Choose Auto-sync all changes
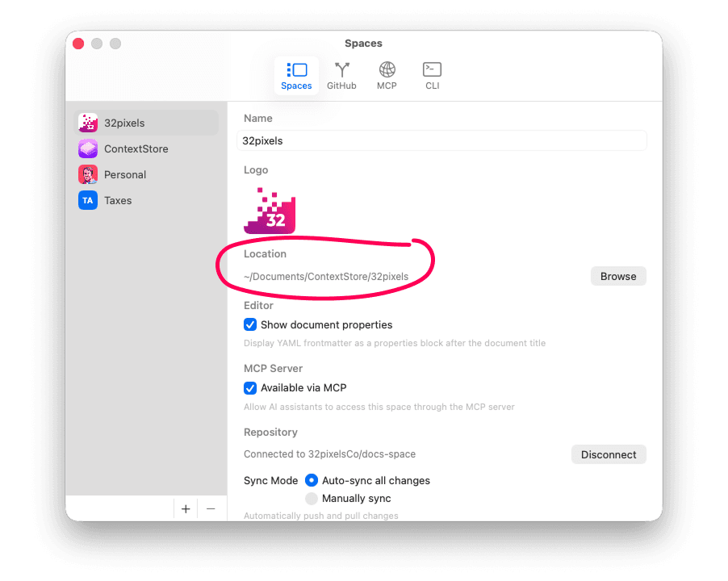The width and height of the screenshot is (728, 581). (312, 480)
